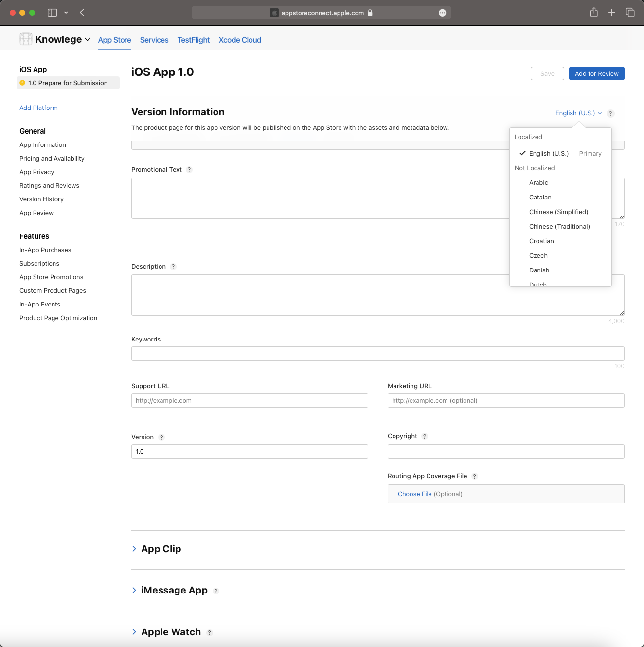
Task: Toggle the English (U.S.) language dropdown
Action: (x=578, y=113)
